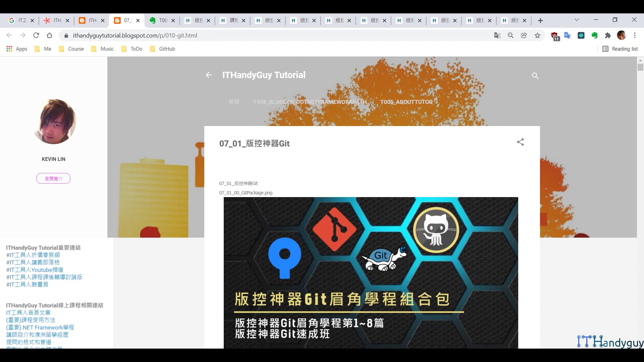Click the page vertical scrollbar thumb

coord(640,67)
